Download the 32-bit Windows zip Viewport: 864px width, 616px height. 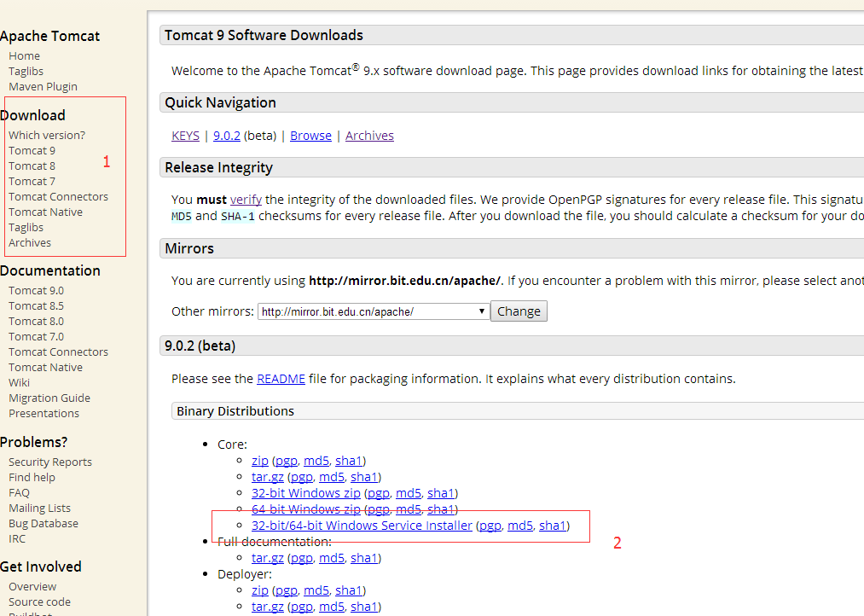[306, 493]
